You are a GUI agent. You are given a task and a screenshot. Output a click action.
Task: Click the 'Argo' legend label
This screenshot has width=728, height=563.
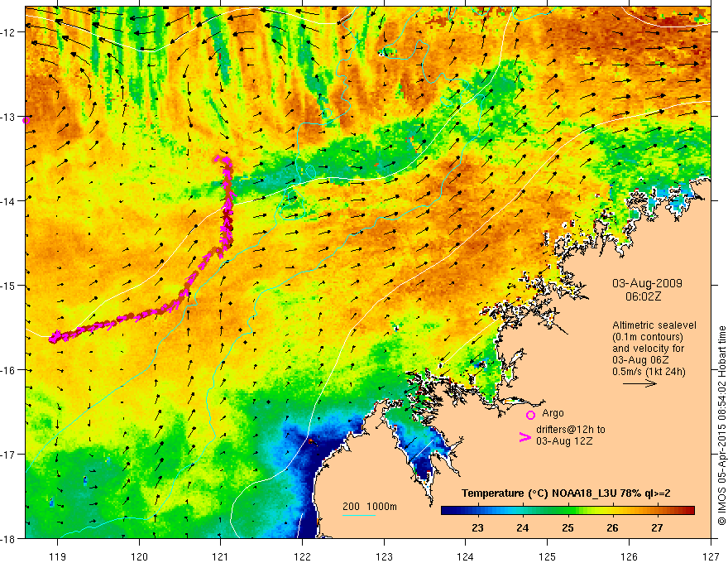click(553, 413)
